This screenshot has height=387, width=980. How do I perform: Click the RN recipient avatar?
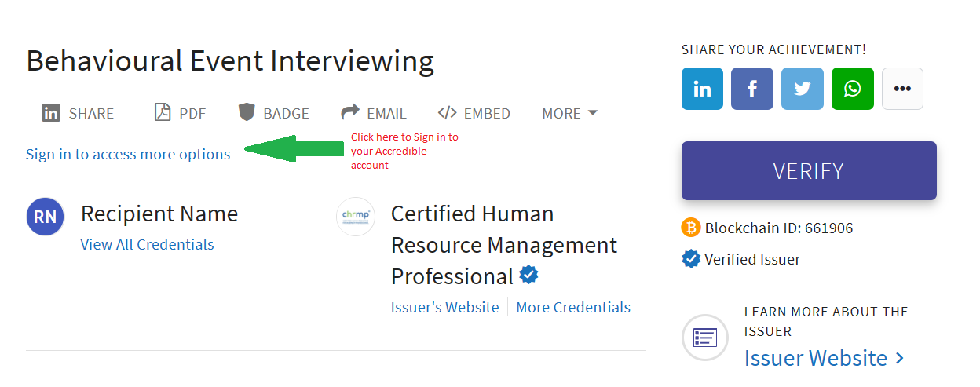coord(46,217)
